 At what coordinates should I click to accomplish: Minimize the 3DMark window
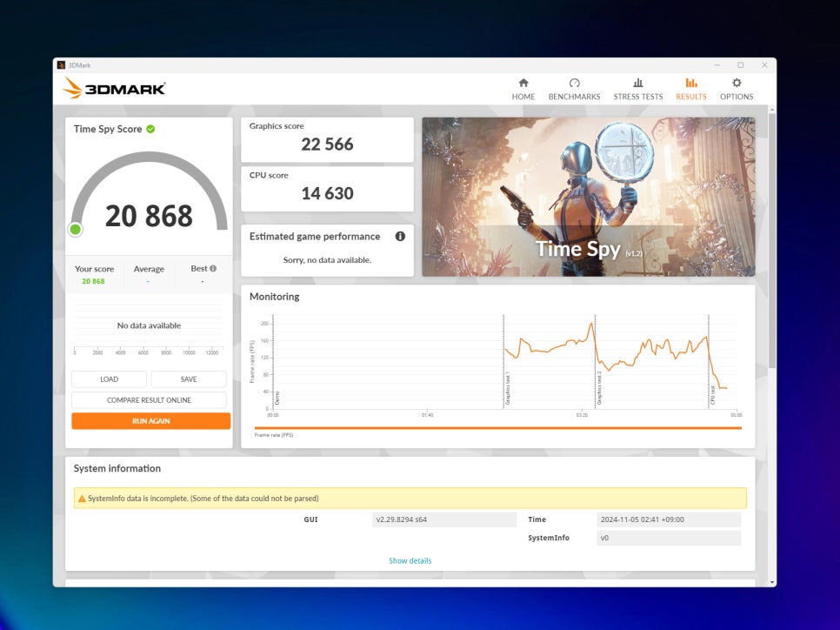[717, 65]
